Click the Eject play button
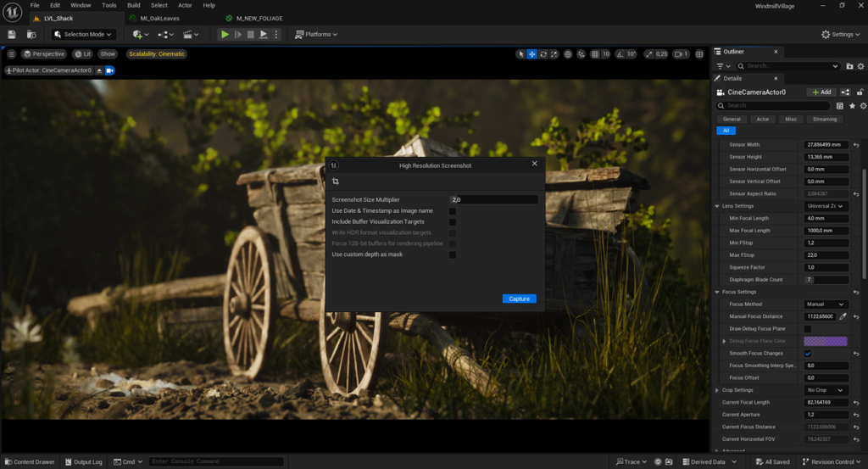The image size is (868, 469). coord(264,34)
